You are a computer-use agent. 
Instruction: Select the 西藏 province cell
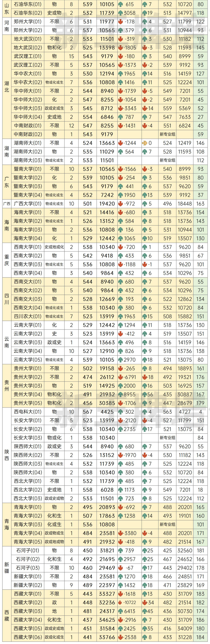click(x=7, y=615)
